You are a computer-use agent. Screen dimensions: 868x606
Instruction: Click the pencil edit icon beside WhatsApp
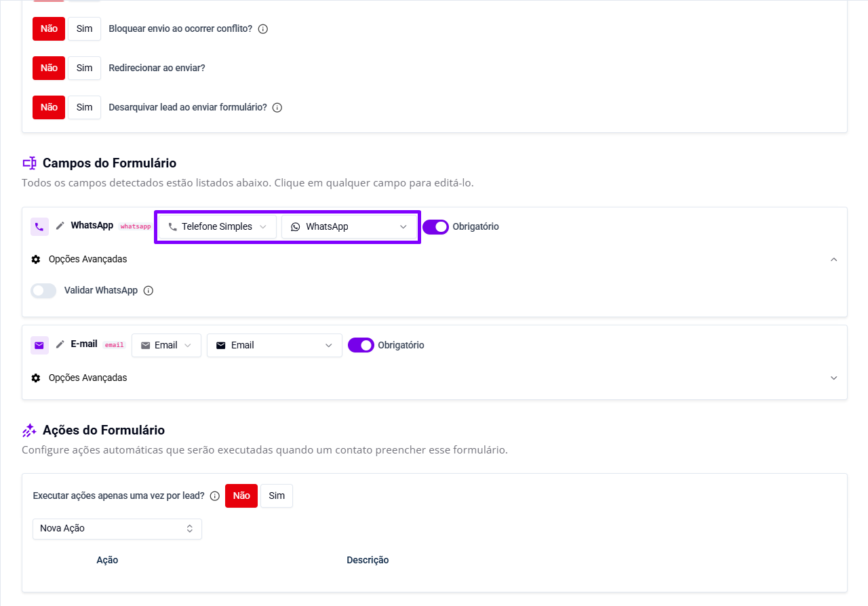(x=60, y=226)
